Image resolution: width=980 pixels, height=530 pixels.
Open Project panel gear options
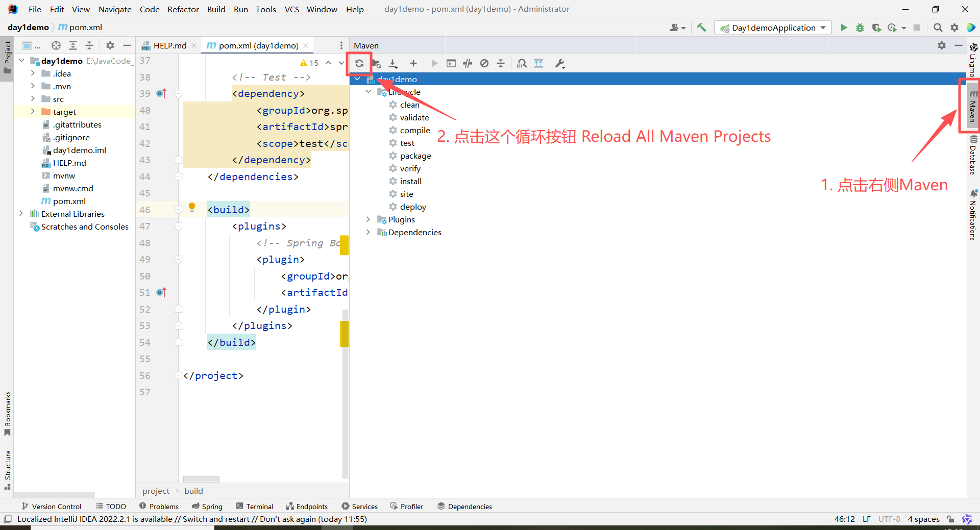pyautogui.click(x=110, y=45)
